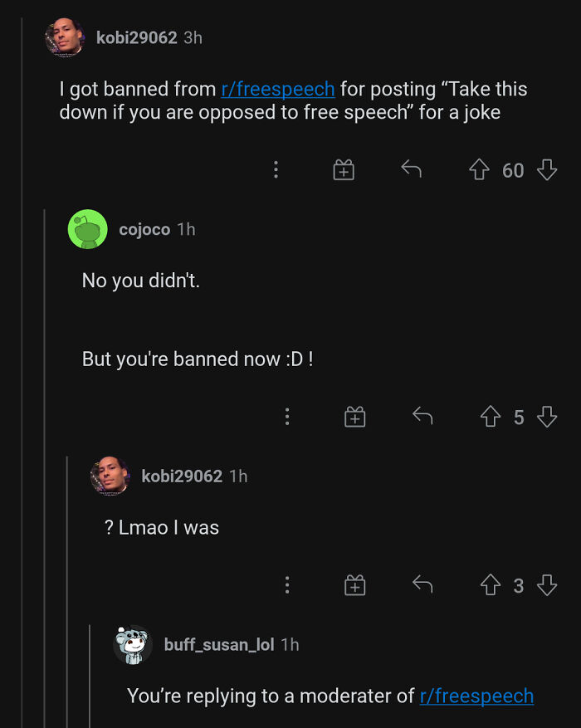This screenshot has width=581, height=728.
Task: Tap the reply arrow on cojoco's comment
Action: (422, 417)
